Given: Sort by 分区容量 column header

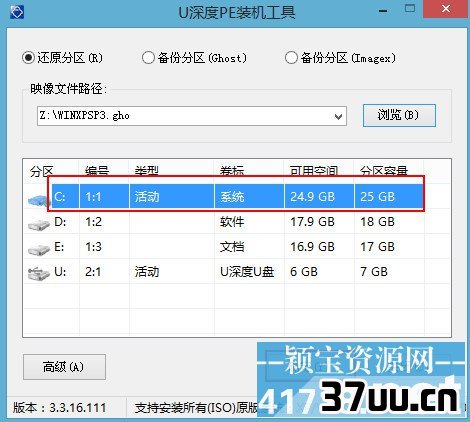Looking at the screenshot, I should [x=384, y=171].
